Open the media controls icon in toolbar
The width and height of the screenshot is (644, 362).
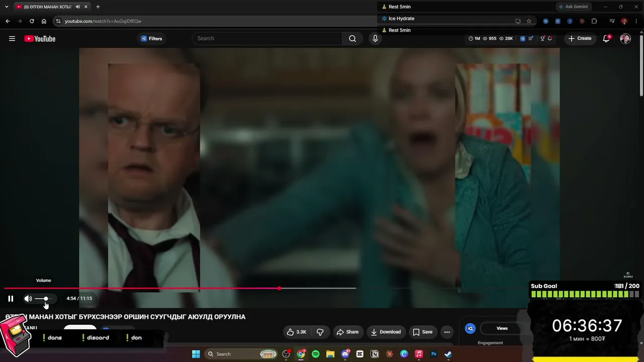pyautogui.click(x=612, y=21)
